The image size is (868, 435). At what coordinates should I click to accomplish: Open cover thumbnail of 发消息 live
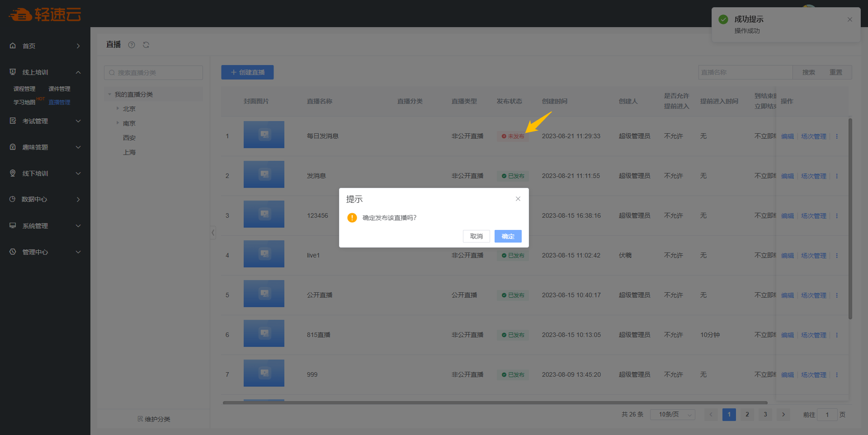tap(264, 174)
